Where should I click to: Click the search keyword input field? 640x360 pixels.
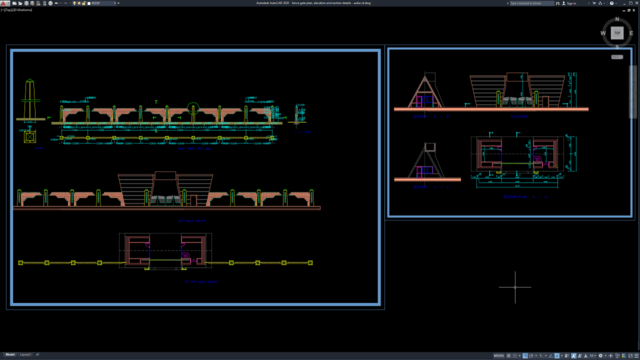click(532, 3)
